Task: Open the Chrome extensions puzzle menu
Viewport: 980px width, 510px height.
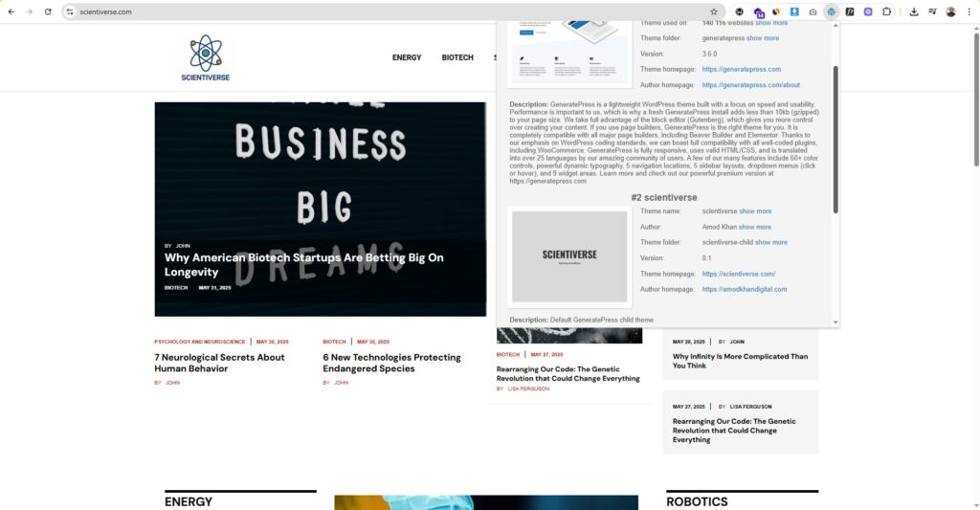Action: (x=886, y=11)
